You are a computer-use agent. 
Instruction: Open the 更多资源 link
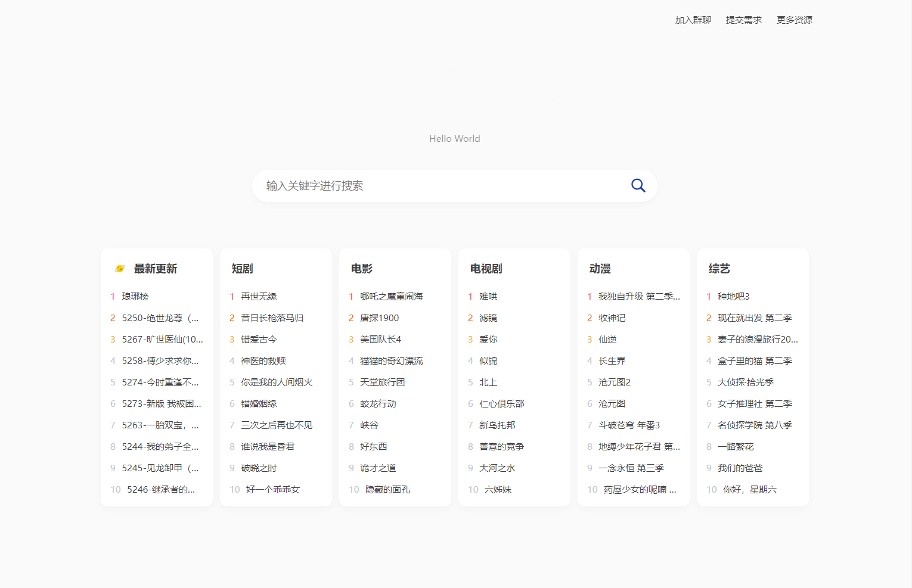[794, 20]
